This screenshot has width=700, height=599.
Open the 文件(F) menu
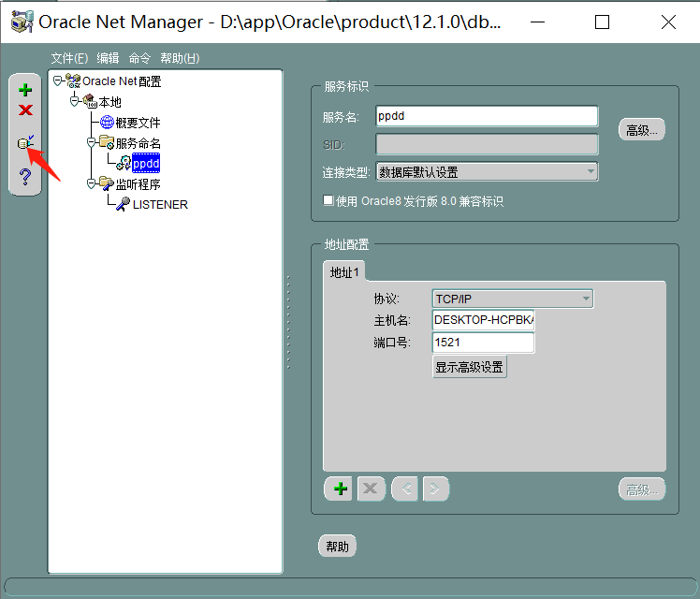69,58
